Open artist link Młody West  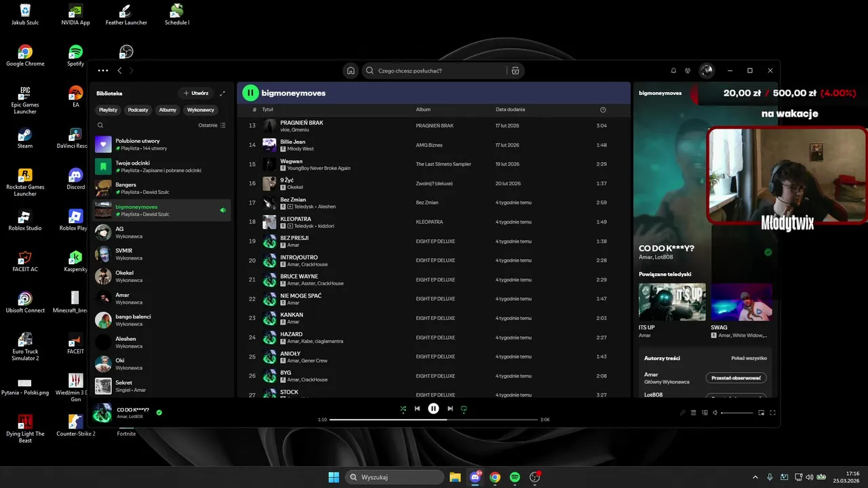pos(300,148)
